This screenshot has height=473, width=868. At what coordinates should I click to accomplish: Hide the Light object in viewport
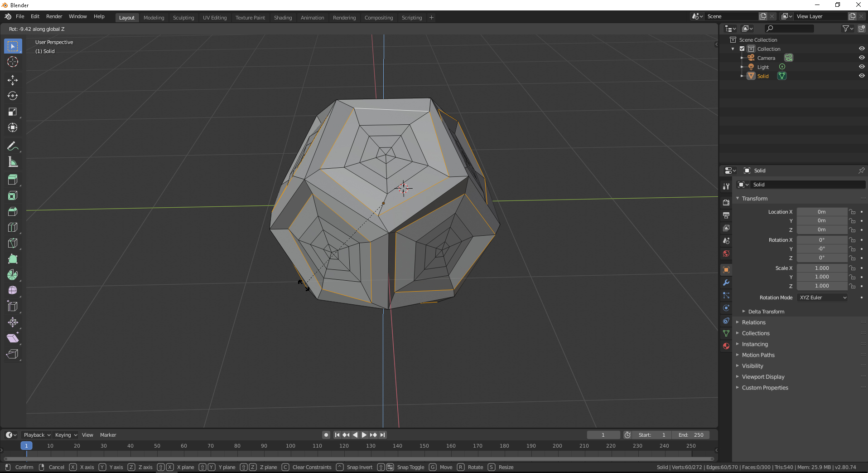862,66
